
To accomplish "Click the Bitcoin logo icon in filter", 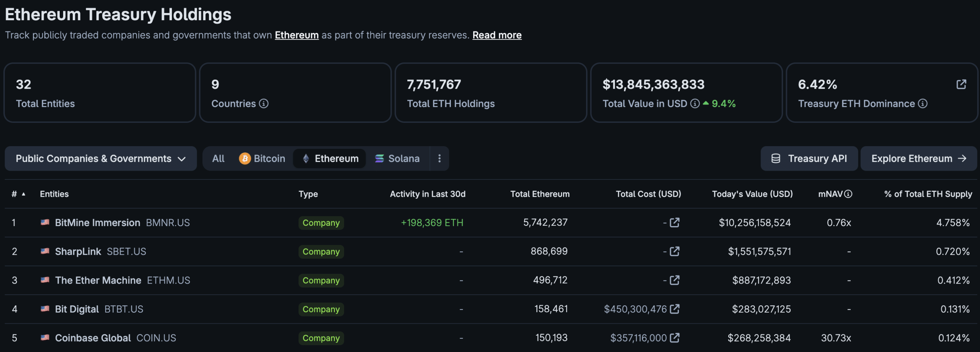I will point(245,158).
